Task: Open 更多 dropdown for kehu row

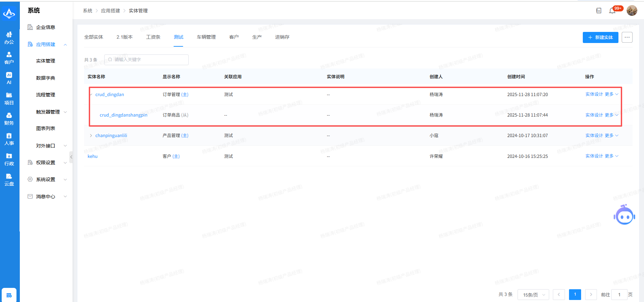Action: 611,156
